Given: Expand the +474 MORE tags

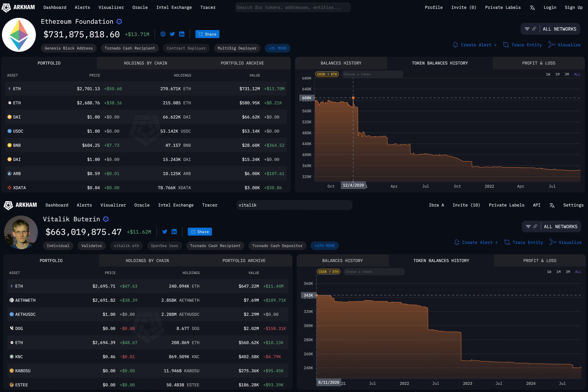Looking at the screenshot, I should click(x=325, y=246).
